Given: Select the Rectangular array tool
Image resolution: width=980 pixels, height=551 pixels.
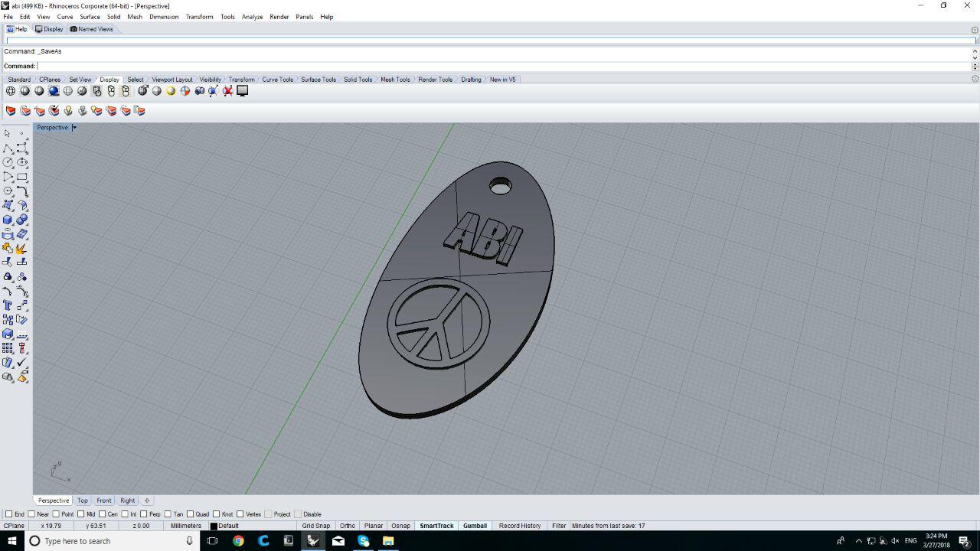Looking at the screenshot, I should point(8,348).
